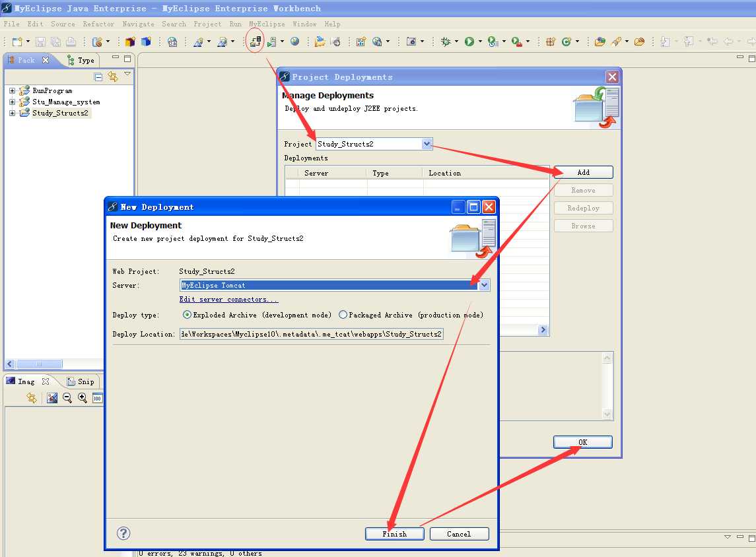Click the Browse button in Project Deployments
Screen dimensions: 756x557
584,226
